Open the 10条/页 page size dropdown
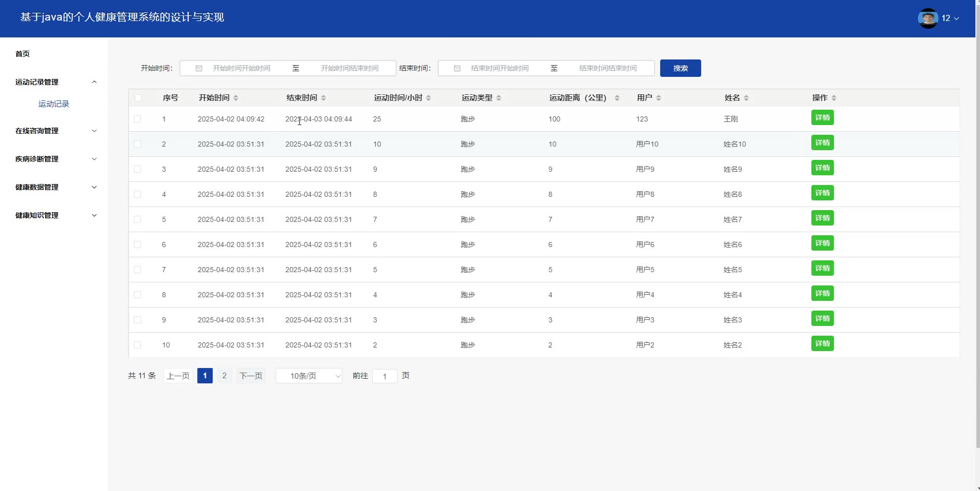This screenshot has width=980, height=491. pyautogui.click(x=309, y=376)
